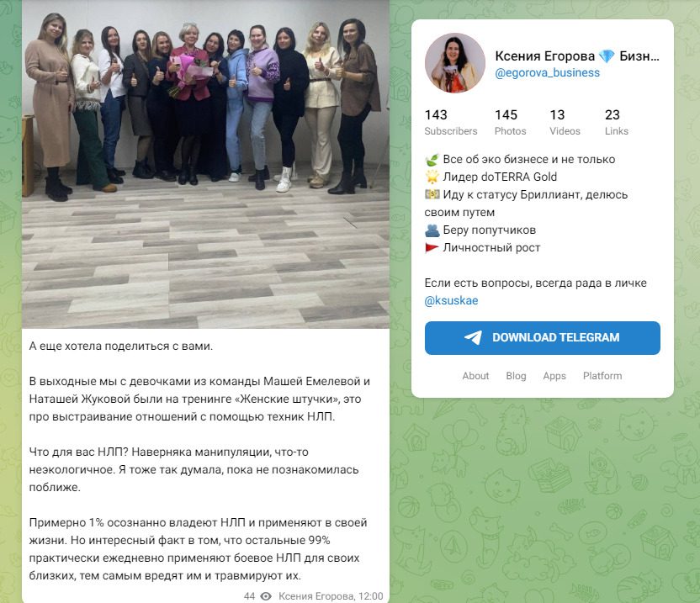Click the red flag emoji by Личностный рост
700x603 pixels.
pyautogui.click(x=432, y=247)
